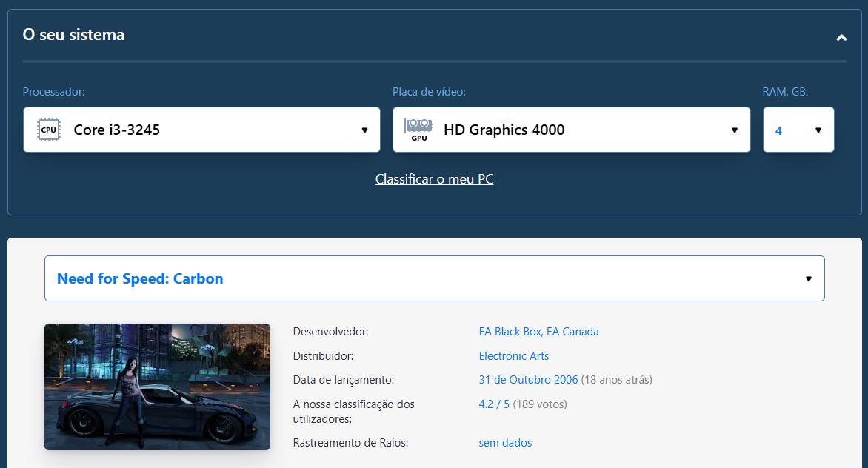Collapse the 'O seu sistema' panel chevron
Screen dimensions: 868x468
pos(841,38)
